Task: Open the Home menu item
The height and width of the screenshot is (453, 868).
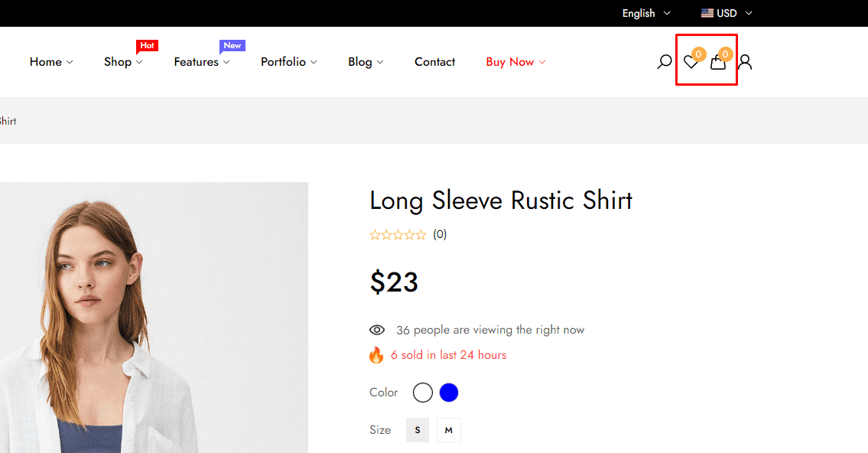Action: 50,62
